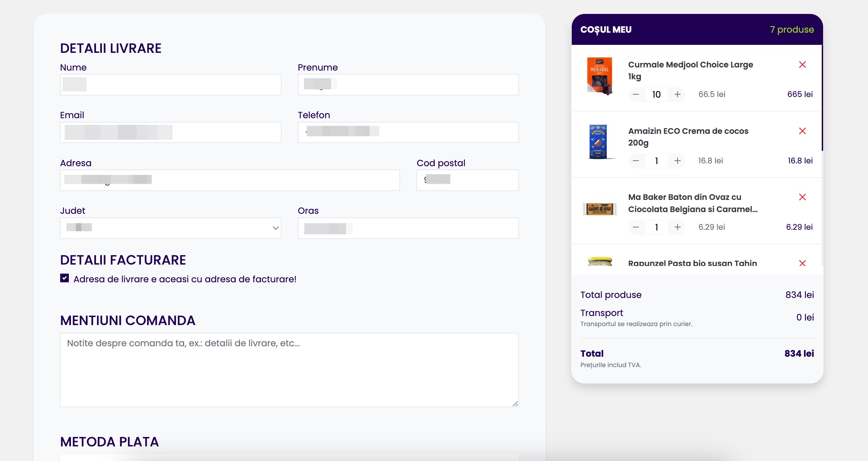Click the cart list scrollbar
This screenshot has height=461, width=868.
[x=822, y=97]
